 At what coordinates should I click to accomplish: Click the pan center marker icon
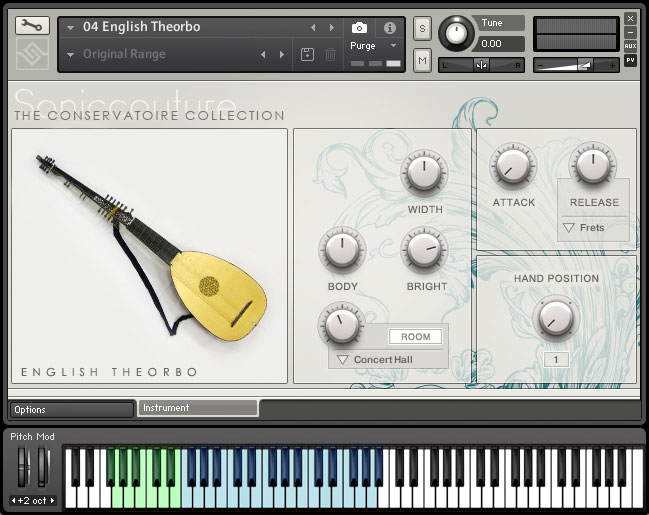(x=481, y=65)
